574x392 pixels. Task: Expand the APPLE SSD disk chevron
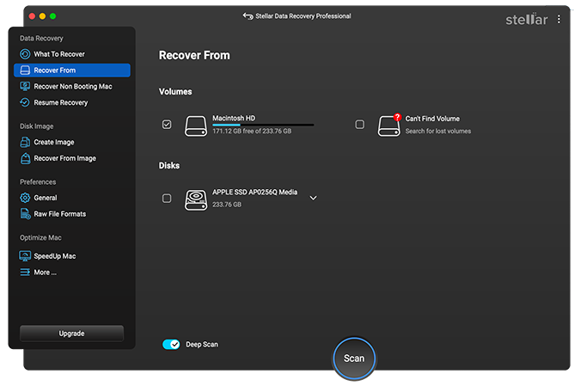click(313, 199)
